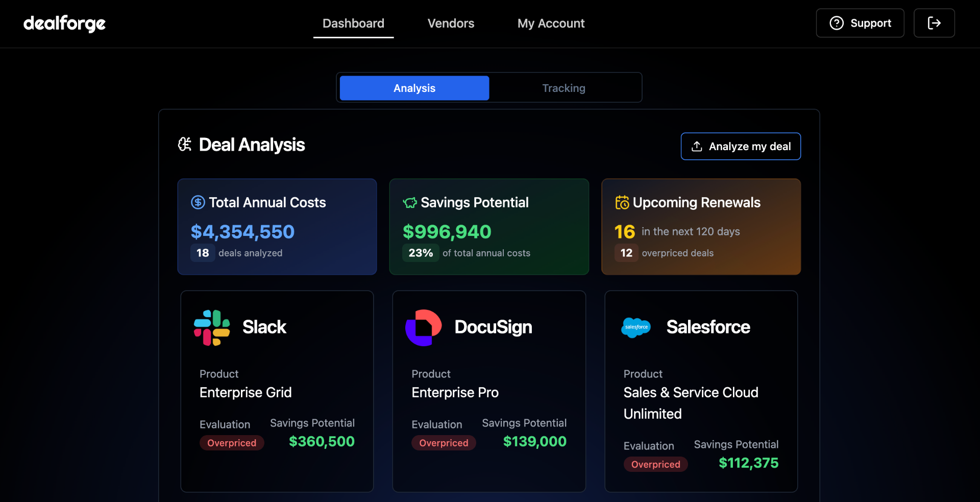The image size is (980, 502).
Task: Click the 23% badge
Action: pyautogui.click(x=421, y=253)
